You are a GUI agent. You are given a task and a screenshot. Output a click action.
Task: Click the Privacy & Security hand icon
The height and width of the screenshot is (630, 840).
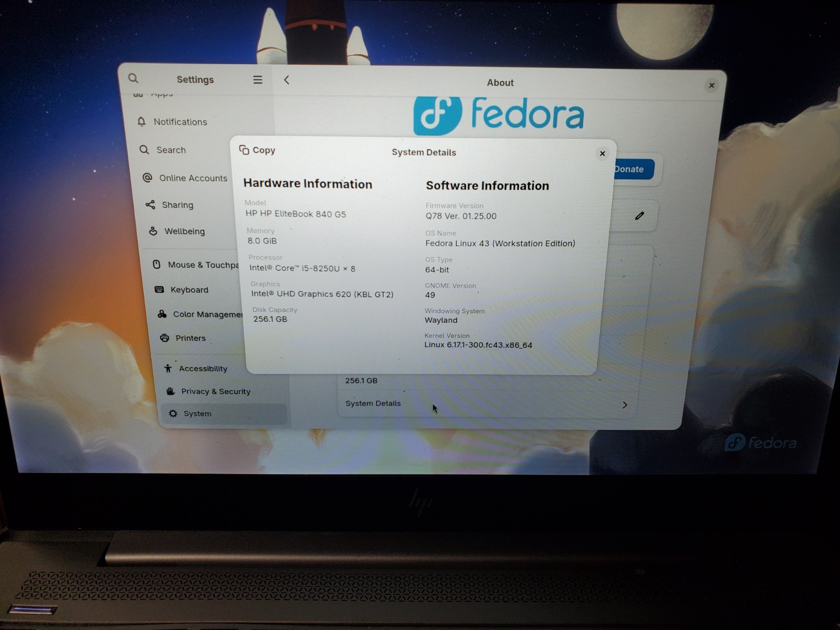pyautogui.click(x=171, y=391)
